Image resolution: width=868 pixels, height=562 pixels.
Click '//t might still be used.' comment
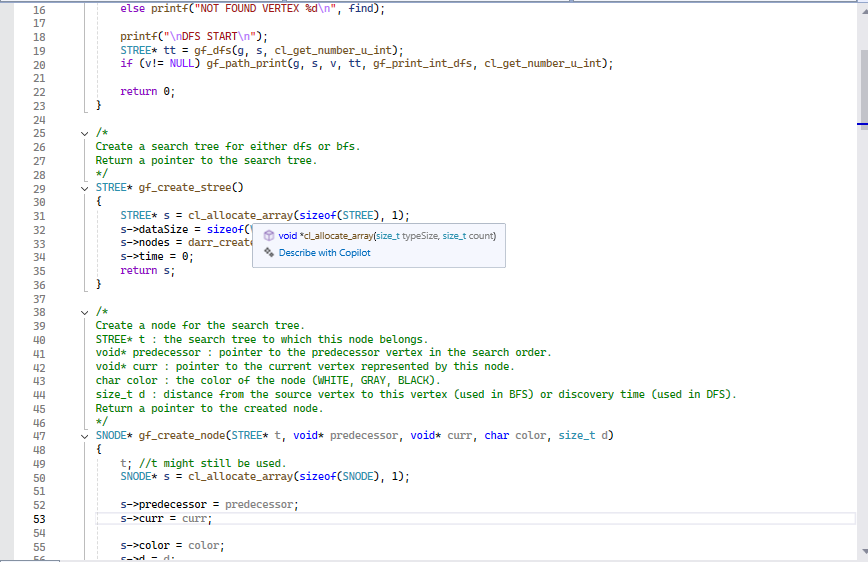[x=213, y=463]
